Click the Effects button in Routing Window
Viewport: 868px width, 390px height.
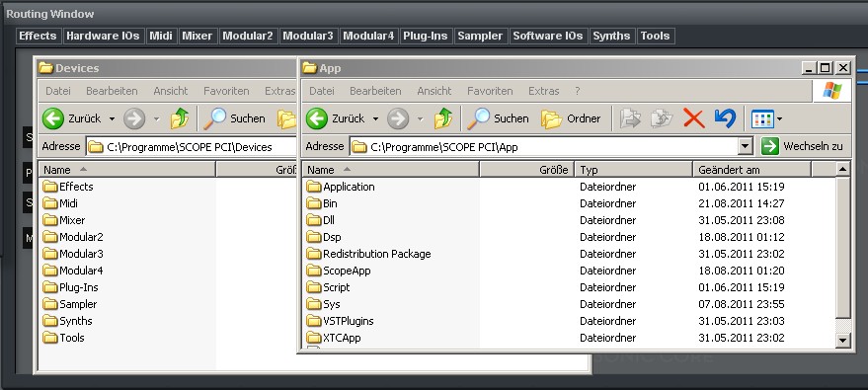point(38,36)
